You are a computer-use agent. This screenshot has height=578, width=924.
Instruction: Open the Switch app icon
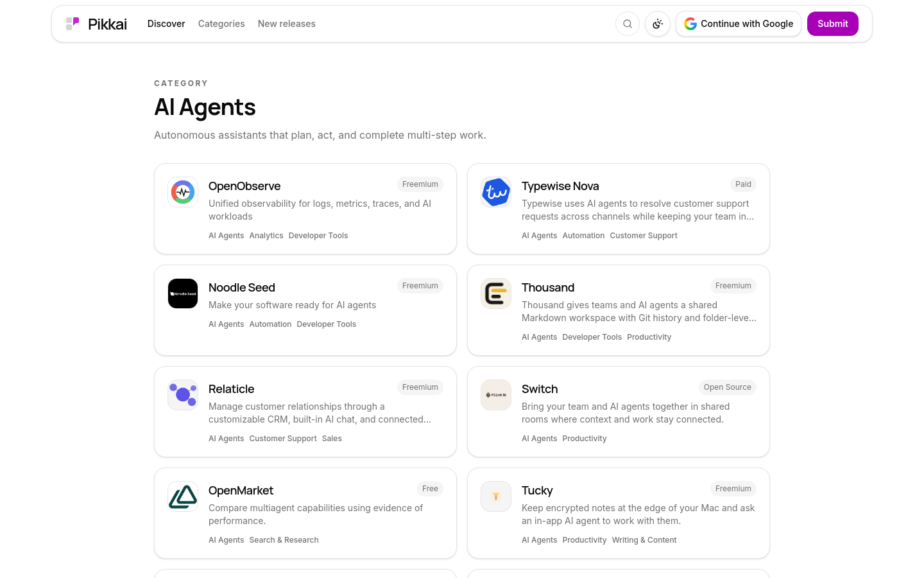pos(496,395)
